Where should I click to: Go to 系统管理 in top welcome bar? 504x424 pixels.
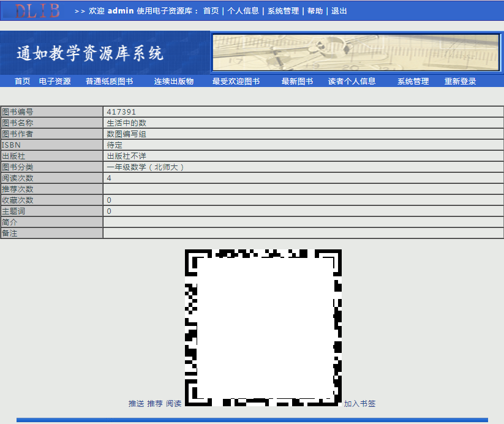283,11
